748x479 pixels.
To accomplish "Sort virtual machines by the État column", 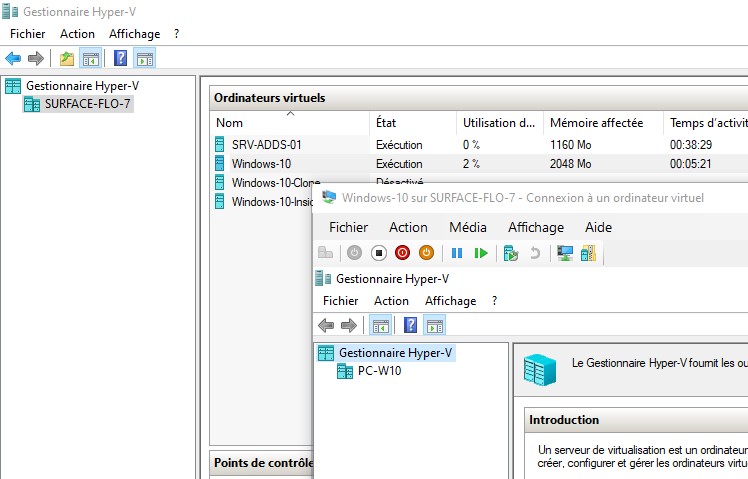I will pyautogui.click(x=413, y=123).
